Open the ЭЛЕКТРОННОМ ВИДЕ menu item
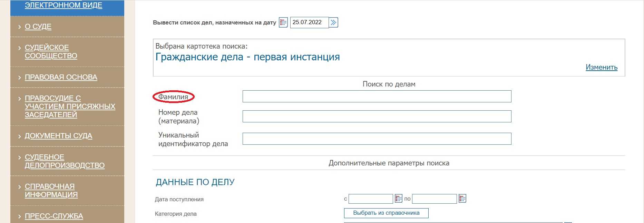This screenshot has height=223, width=644. (64, 5)
